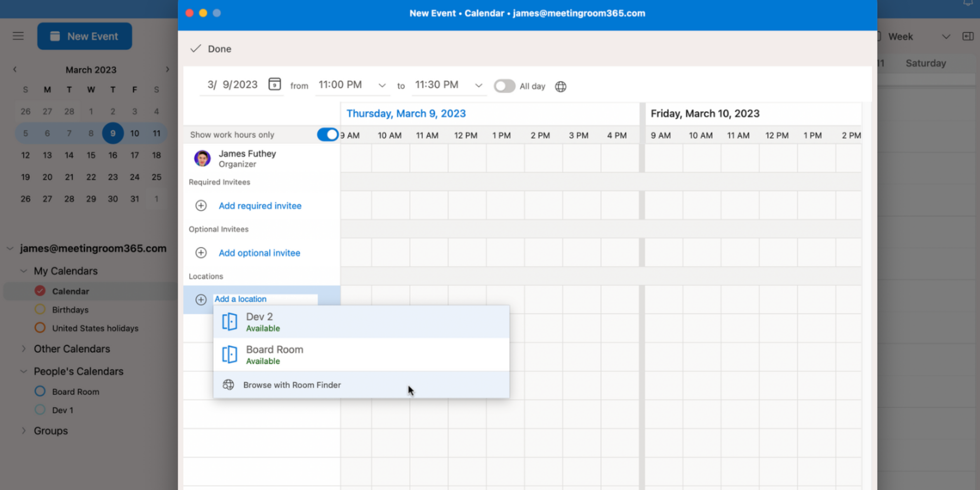Click plus icon beside Add optional invitee

coord(201,253)
